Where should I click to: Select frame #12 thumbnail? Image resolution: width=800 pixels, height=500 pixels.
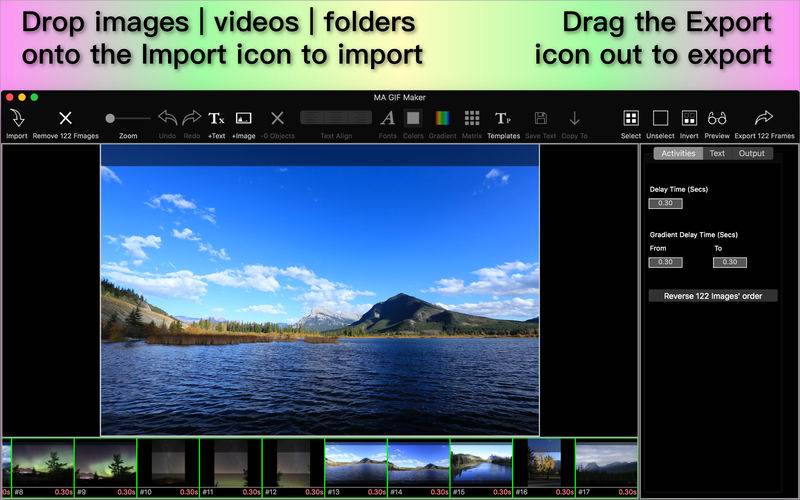pyautogui.click(x=293, y=467)
